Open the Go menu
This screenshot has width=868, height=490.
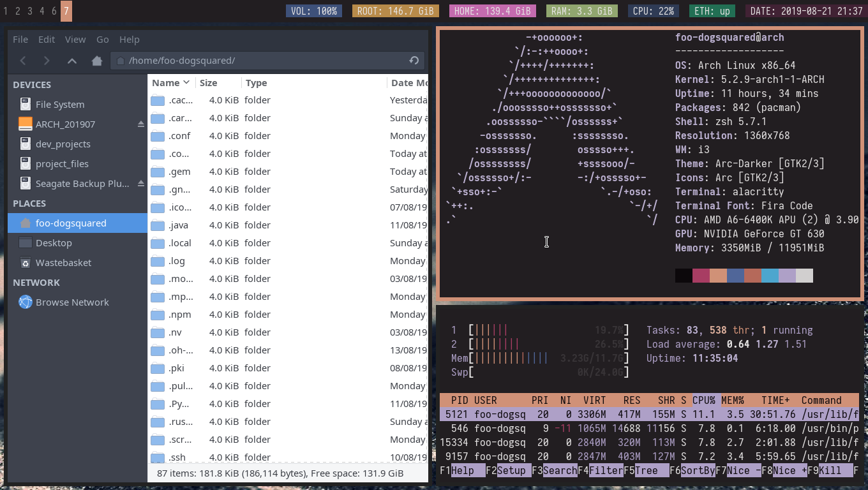tap(103, 40)
